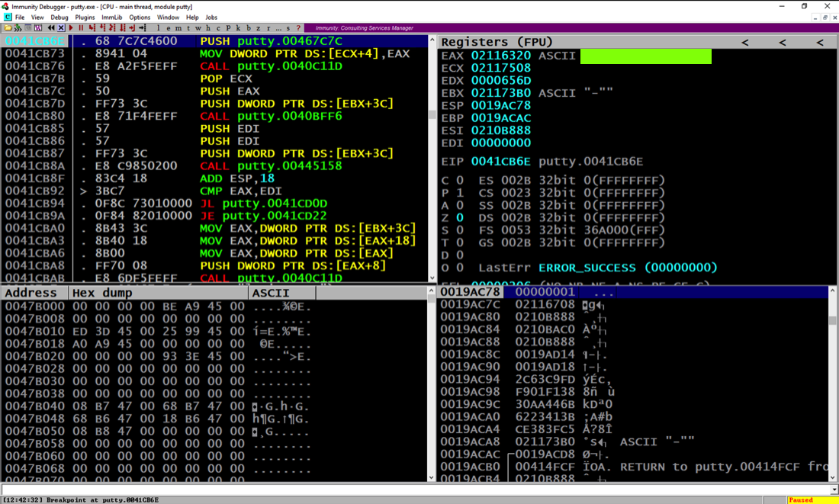This screenshot has height=504, width=839.
Task: Click the Step over toolbar icon
Action: [101, 28]
